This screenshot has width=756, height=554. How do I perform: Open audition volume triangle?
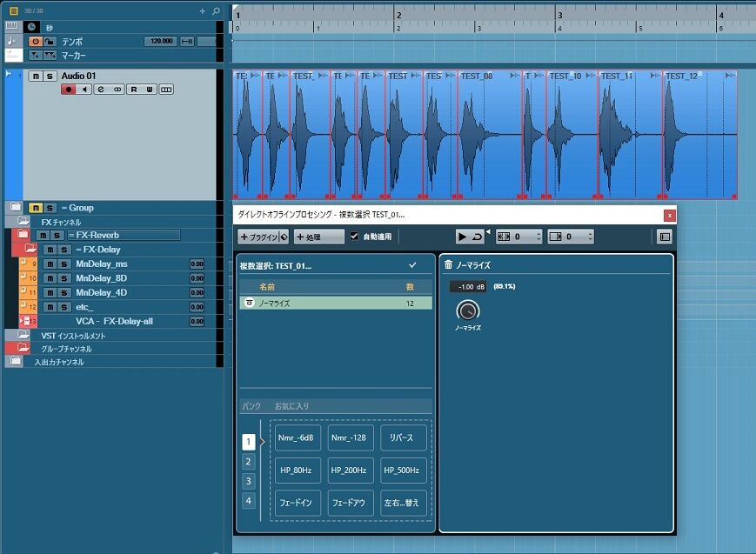(487, 232)
